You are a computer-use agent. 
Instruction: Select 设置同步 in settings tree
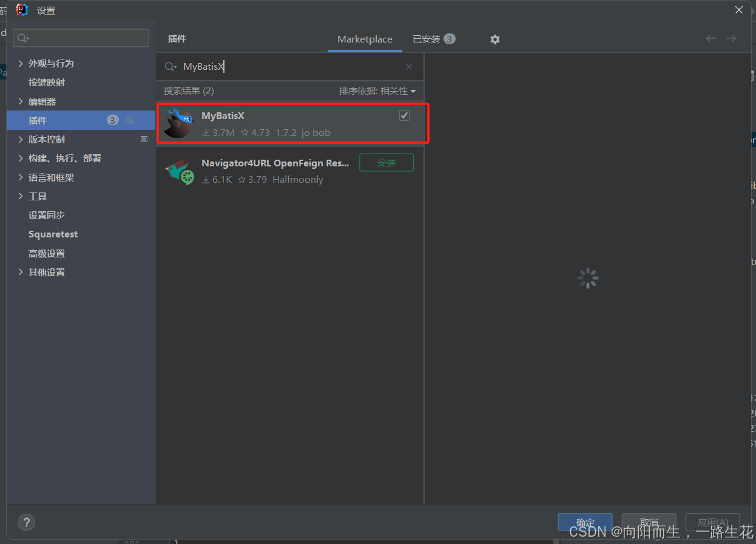point(47,215)
